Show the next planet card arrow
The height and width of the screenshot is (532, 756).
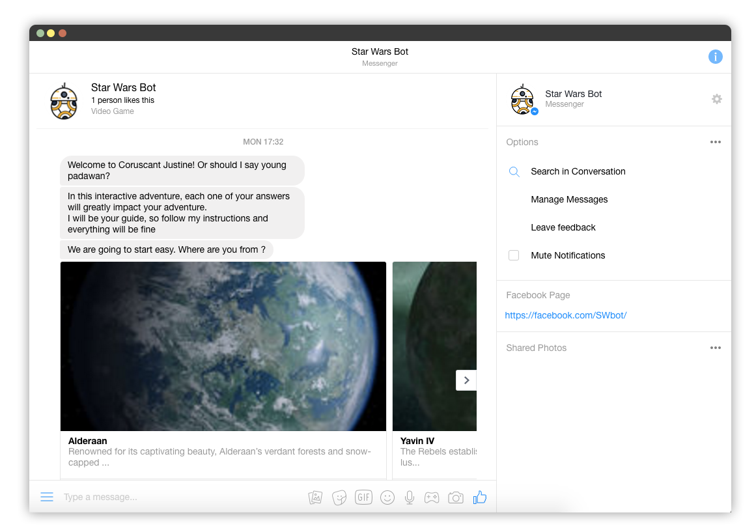point(466,380)
